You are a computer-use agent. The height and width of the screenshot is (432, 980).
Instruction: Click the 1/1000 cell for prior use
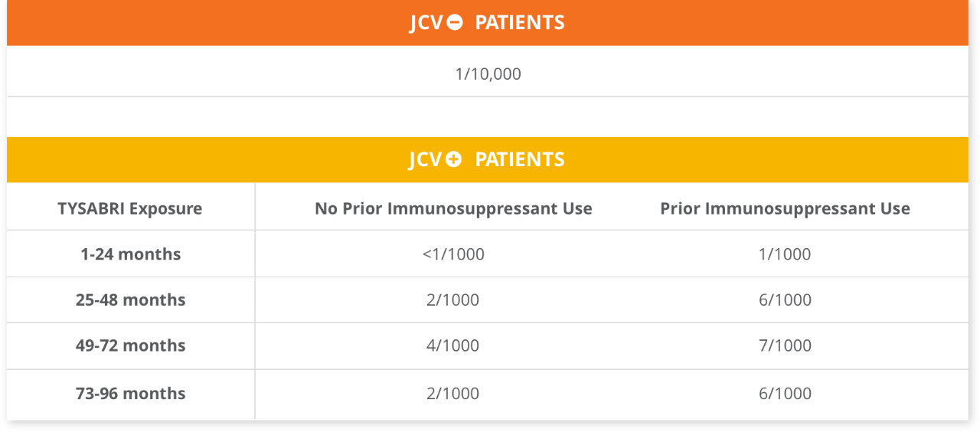coord(786,254)
